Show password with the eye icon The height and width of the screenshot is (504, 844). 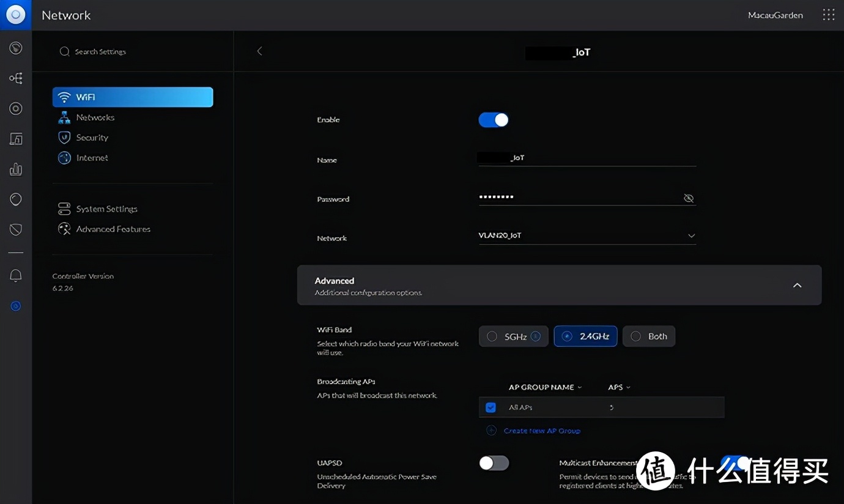689,198
